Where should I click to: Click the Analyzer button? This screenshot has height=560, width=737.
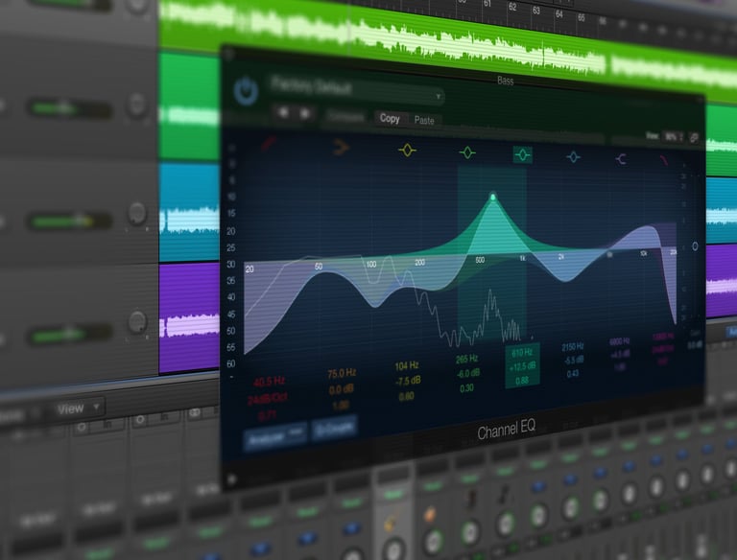pos(275,438)
